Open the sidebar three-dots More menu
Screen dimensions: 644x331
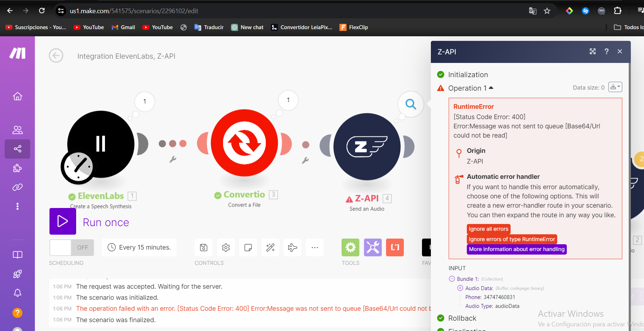[17, 206]
